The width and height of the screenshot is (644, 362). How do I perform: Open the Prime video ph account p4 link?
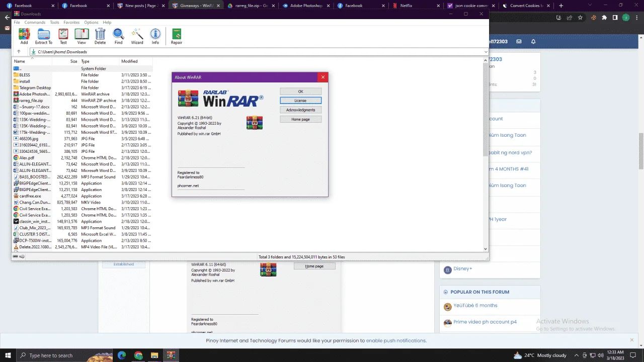click(485, 322)
